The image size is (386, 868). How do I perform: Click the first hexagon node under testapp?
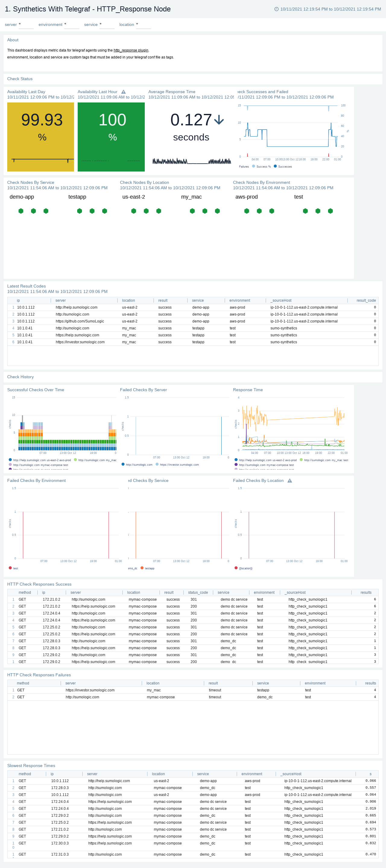[80, 211]
